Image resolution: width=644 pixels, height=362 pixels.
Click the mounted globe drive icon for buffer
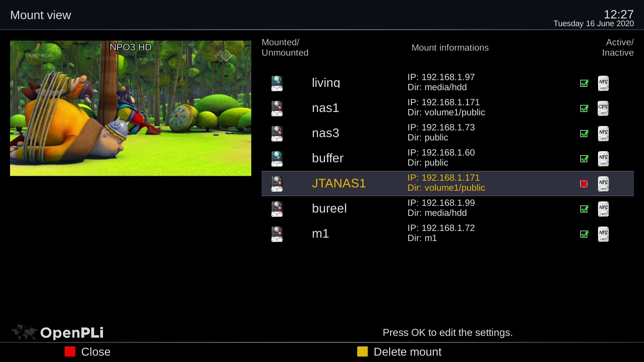(x=276, y=158)
